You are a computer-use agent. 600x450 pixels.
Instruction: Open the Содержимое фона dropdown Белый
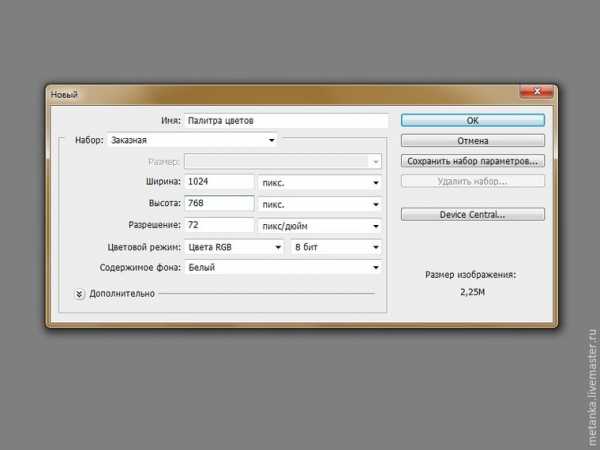[x=283, y=267]
